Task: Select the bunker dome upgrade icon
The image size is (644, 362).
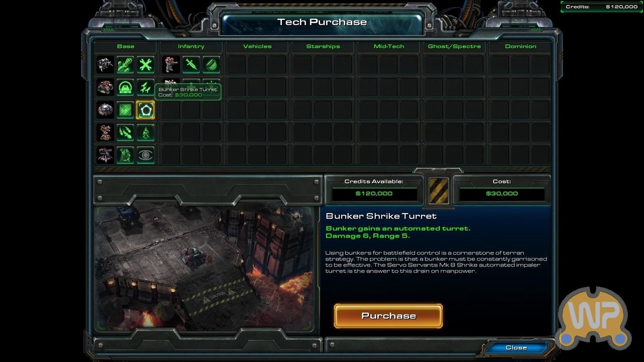Action: tap(125, 87)
